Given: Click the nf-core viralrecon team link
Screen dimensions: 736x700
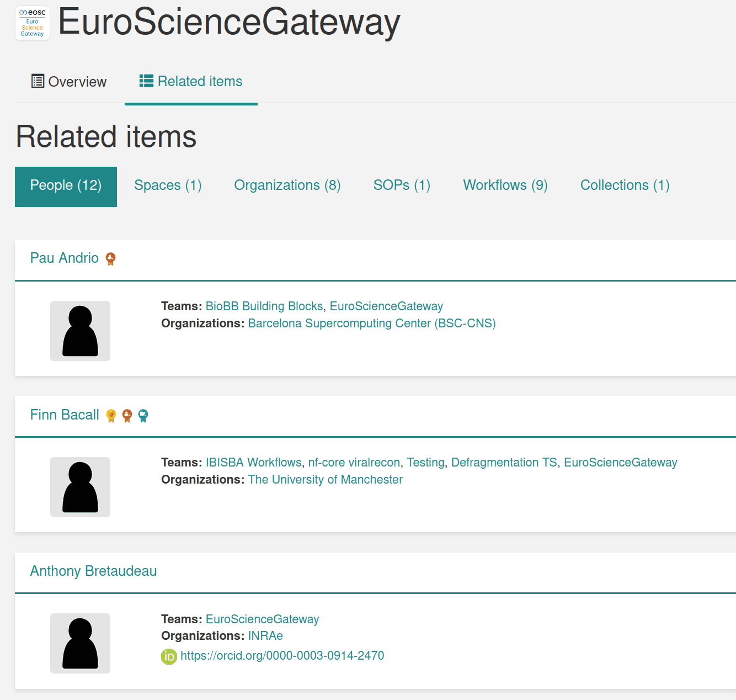Looking at the screenshot, I should coord(355,462).
